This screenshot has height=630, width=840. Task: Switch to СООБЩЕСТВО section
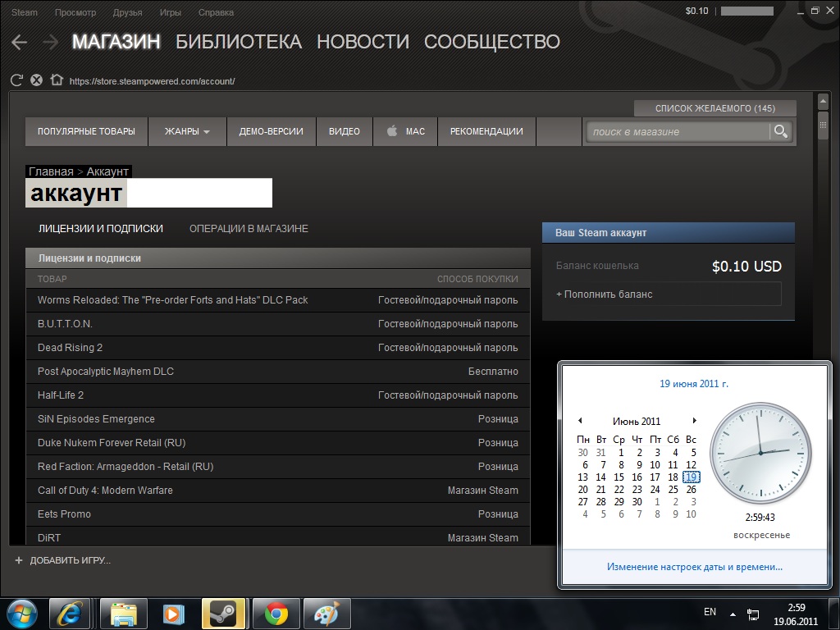tap(492, 42)
